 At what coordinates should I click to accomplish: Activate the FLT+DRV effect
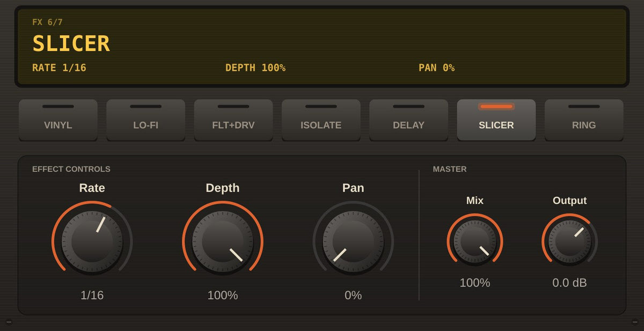pos(233,120)
